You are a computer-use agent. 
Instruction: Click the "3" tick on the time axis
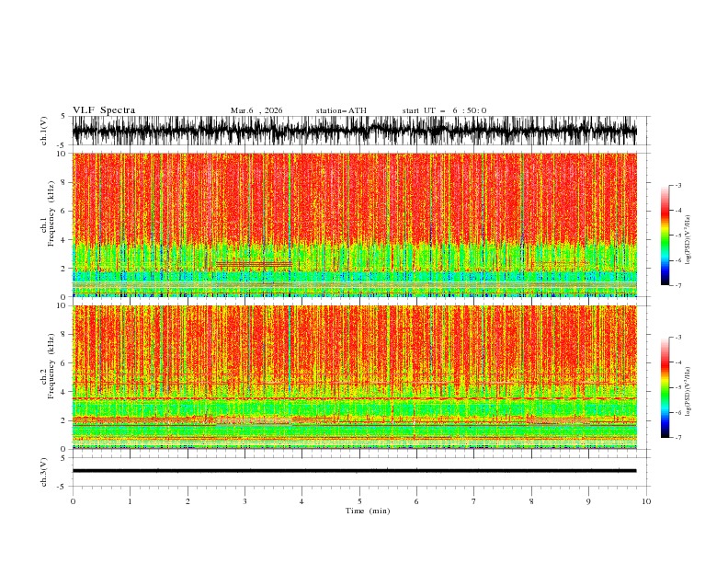point(245,501)
